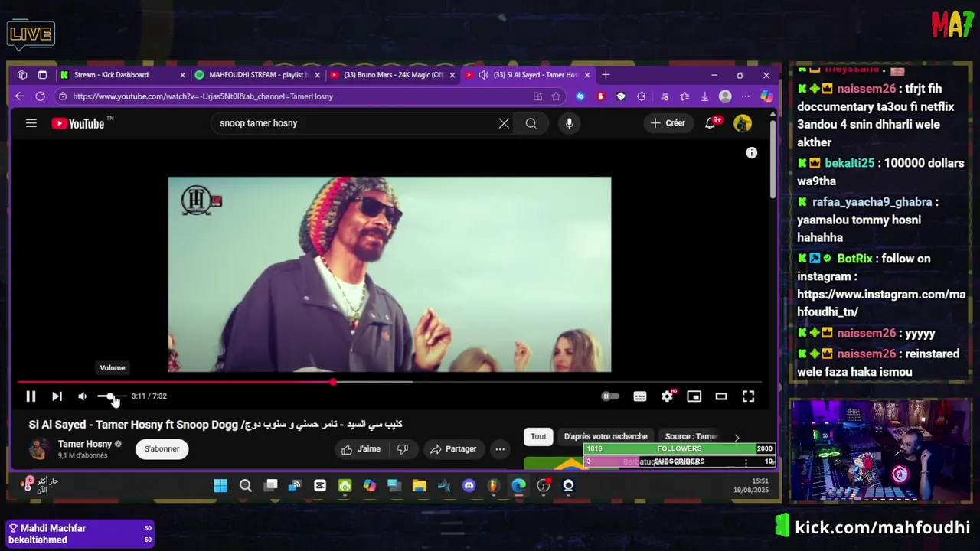Image resolution: width=980 pixels, height=551 pixels.
Task: Toggle subtitles with the captions icon
Action: [640, 396]
